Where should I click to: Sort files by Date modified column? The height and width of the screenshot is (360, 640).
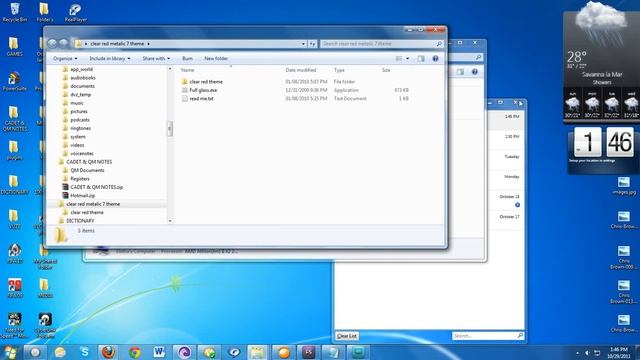[301, 70]
